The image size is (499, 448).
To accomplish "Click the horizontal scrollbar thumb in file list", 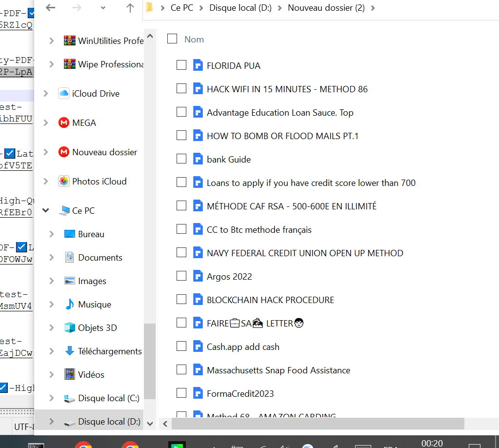I will coord(318,424).
